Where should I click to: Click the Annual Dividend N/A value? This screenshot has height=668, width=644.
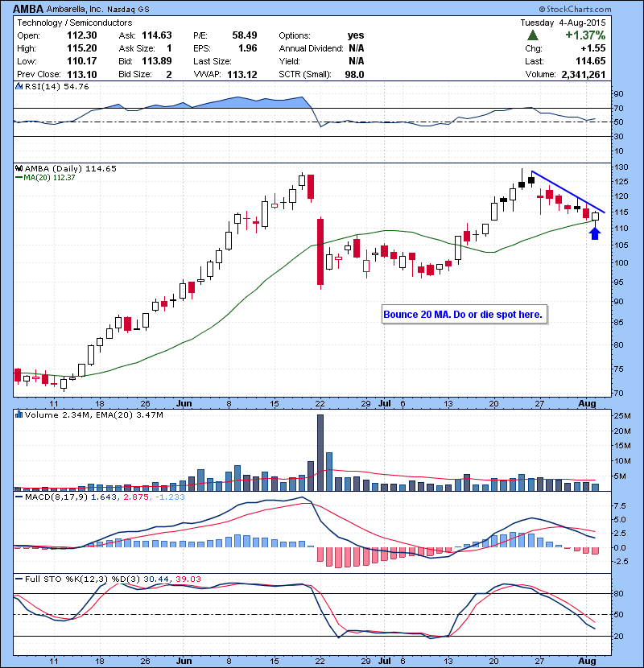coord(357,48)
